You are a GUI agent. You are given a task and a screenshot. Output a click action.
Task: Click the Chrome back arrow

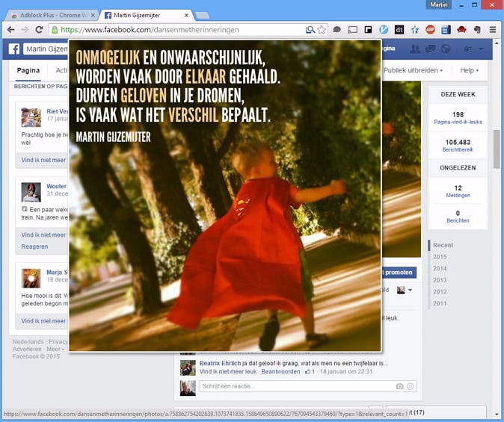10,30
